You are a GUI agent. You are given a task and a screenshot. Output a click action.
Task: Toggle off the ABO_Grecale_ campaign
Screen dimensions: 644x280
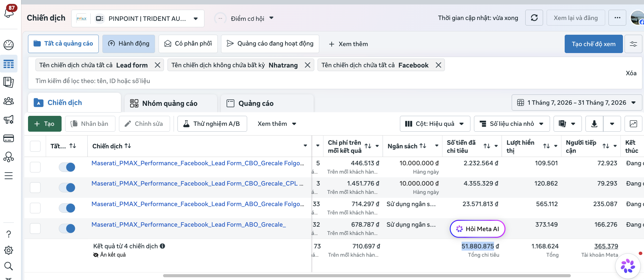pyautogui.click(x=67, y=228)
